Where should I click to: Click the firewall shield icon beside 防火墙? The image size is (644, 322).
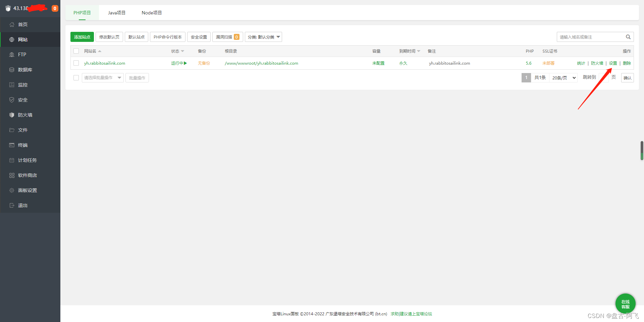(x=12, y=115)
